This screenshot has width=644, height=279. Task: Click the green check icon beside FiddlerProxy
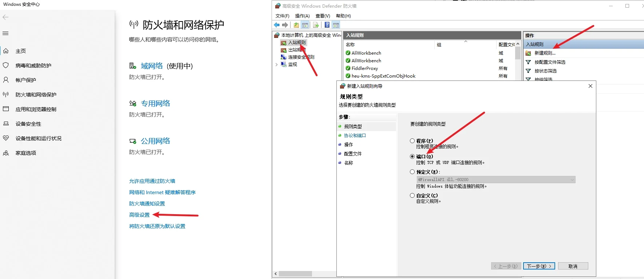click(348, 68)
